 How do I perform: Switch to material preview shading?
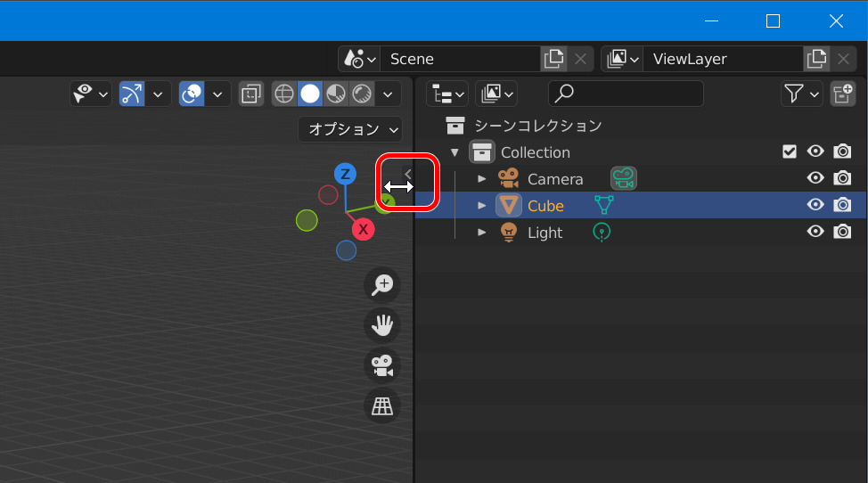coord(336,94)
